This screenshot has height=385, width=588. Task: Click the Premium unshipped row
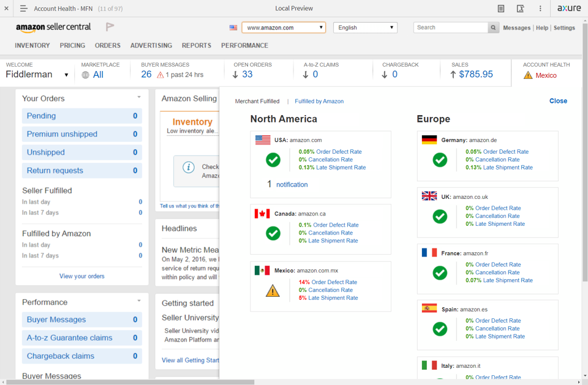(81, 134)
